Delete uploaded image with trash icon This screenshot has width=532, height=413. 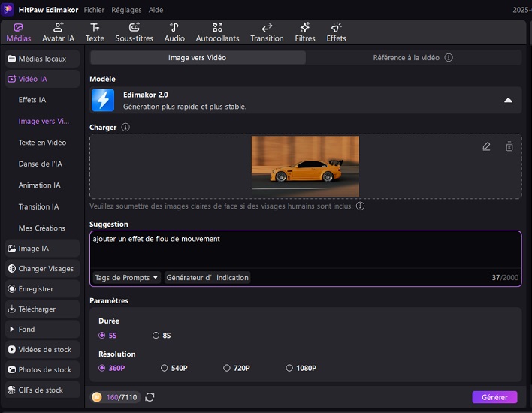coord(509,146)
